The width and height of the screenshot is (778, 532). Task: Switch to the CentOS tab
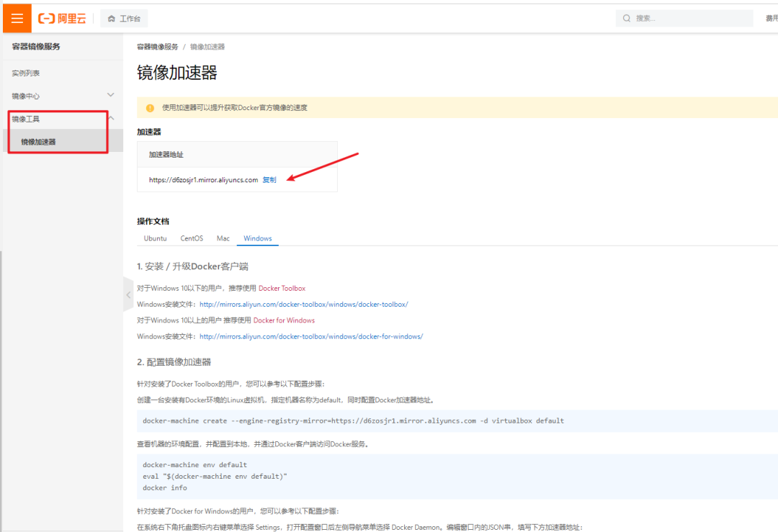point(192,238)
